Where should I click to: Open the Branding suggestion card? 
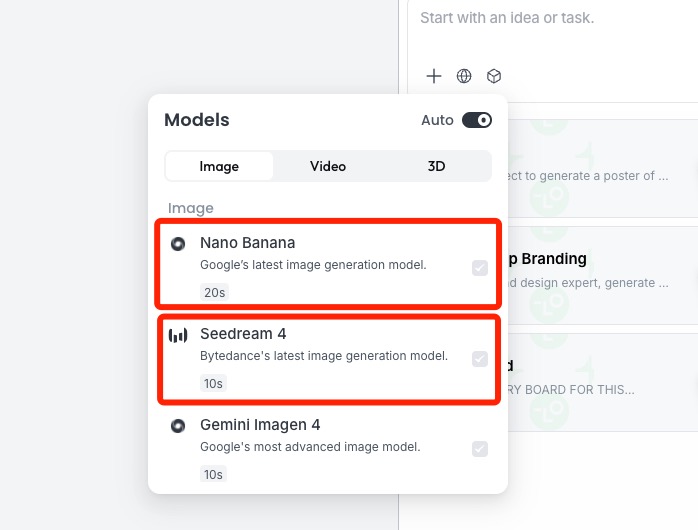(603, 275)
